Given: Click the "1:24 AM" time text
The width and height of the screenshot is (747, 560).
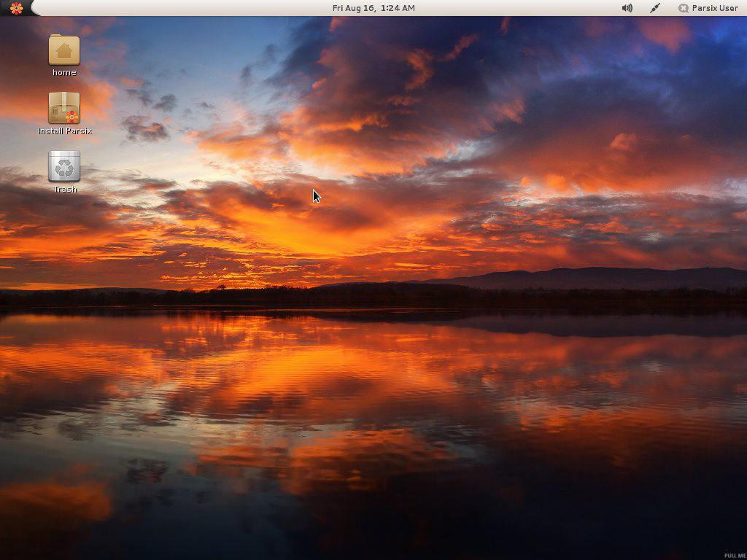Looking at the screenshot, I should pyautogui.click(x=398, y=8).
